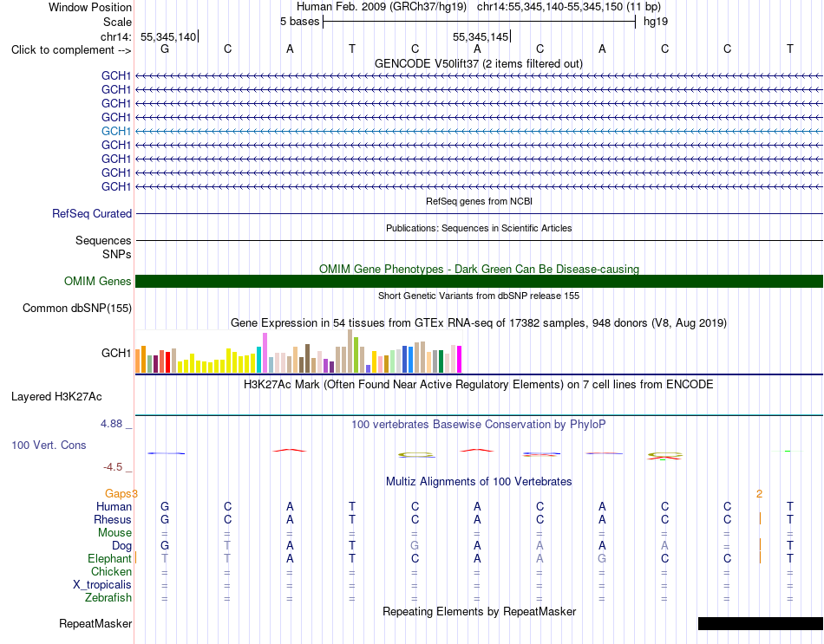Select the 'Human' species row label
Viewport: 824px width, 644px height.
114,507
